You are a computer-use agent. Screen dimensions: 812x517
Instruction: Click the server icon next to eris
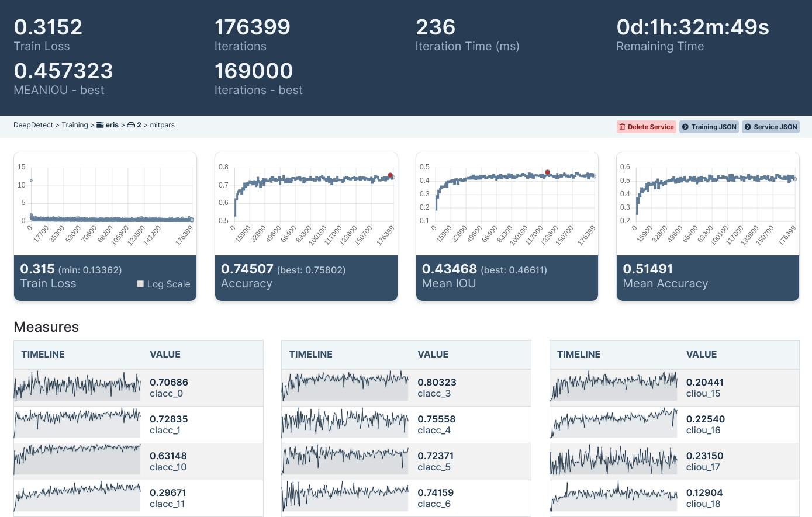coord(100,125)
